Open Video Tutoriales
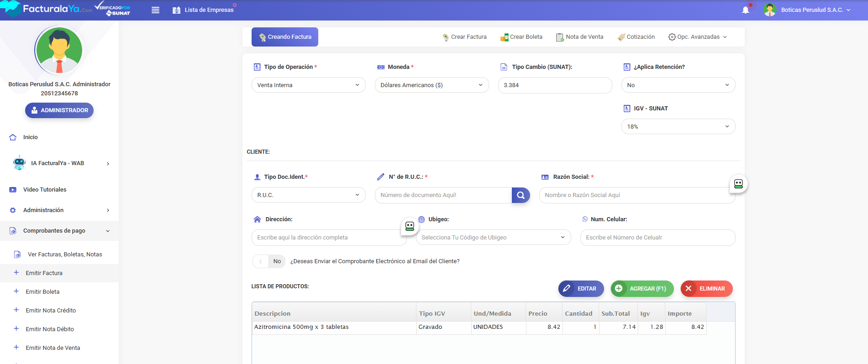Screen dimensions: 868x364 (45, 190)
